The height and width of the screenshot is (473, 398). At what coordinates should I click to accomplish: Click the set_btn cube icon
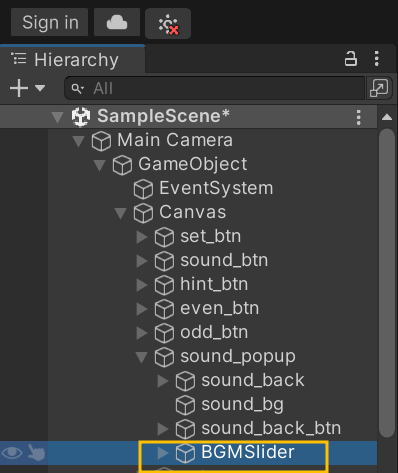(164, 237)
